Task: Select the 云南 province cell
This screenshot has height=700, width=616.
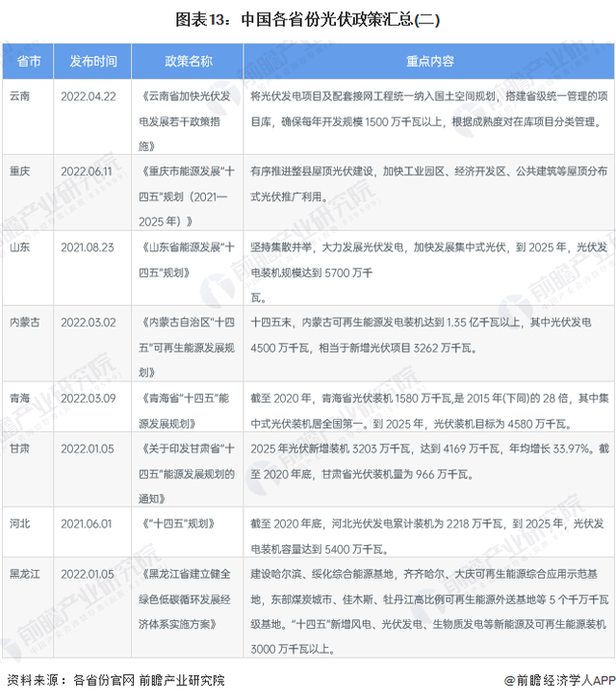Action: point(20,97)
